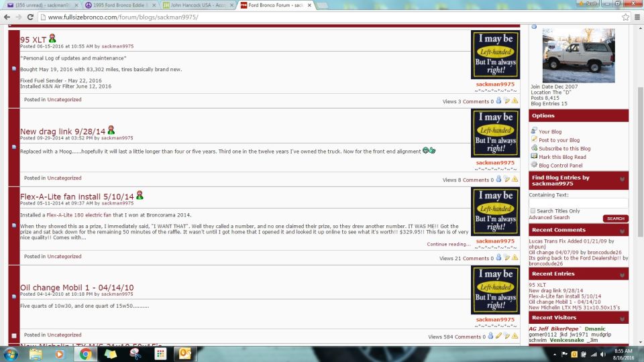Screen dimensions: 644x362
Task: Open Windows Media Player from taskbar
Action: [x=60, y=354]
